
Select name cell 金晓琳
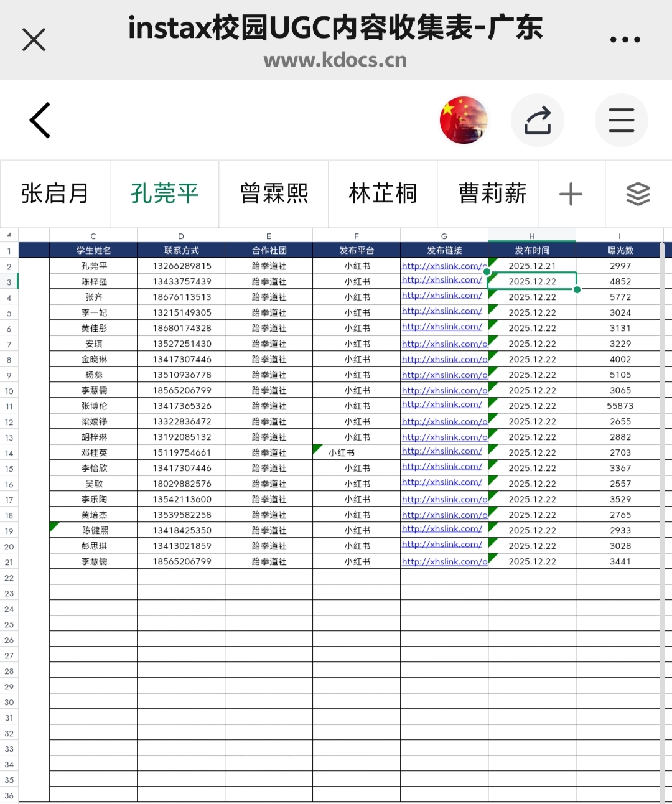(x=93, y=359)
